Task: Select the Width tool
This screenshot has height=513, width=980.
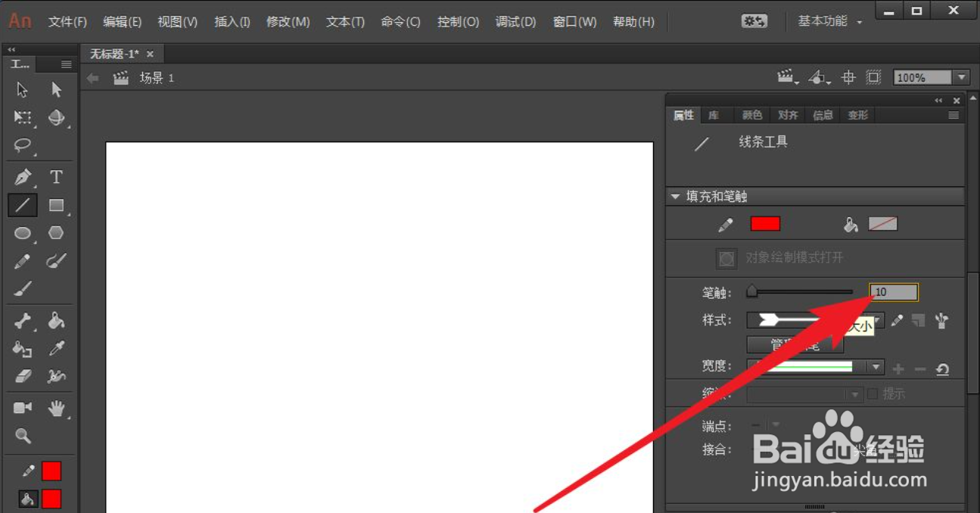Action: tap(56, 376)
